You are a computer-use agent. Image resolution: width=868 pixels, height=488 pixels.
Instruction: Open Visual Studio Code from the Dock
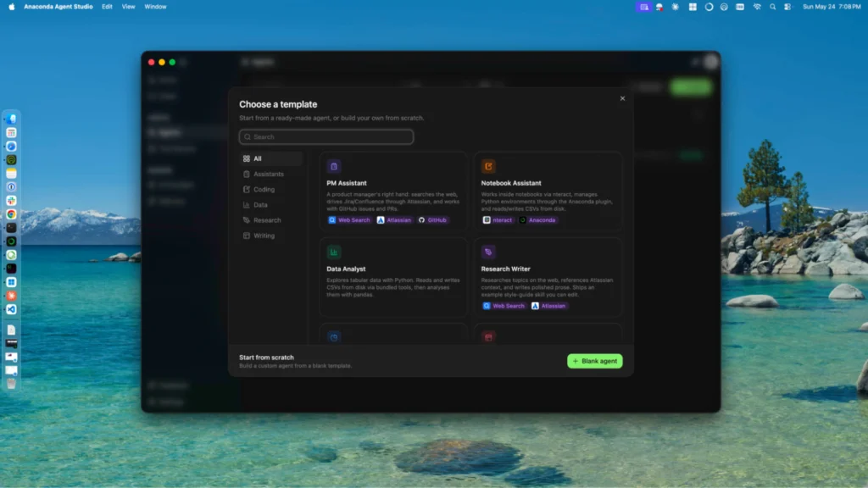tap(11, 309)
